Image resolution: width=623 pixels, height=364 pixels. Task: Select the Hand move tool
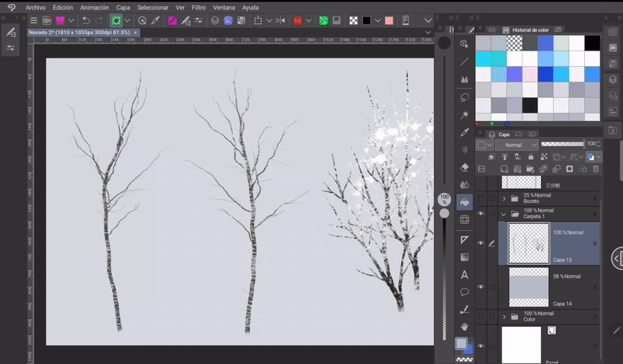tap(465, 326)
